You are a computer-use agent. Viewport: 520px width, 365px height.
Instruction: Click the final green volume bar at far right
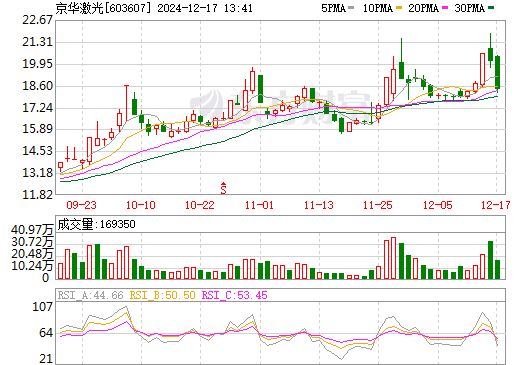pyautogui.click(x=498, y=269)
